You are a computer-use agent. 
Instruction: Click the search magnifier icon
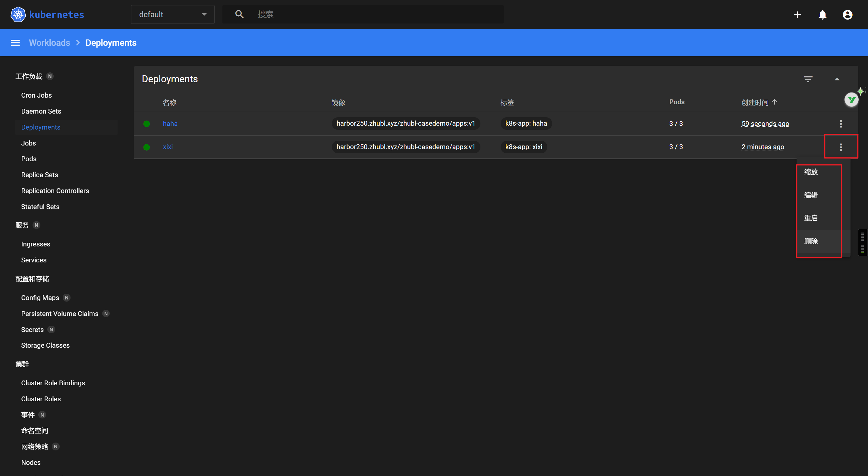(239, 14)
